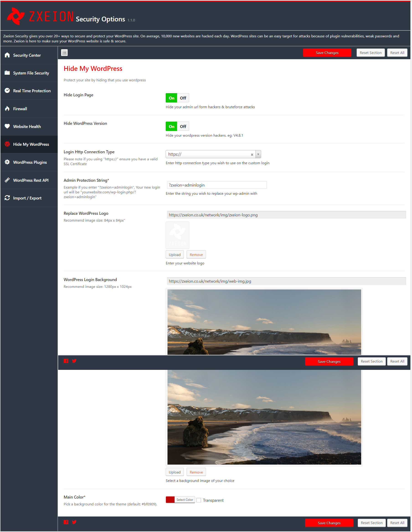The width and height of the screenshot is (412, 532).
Task: Open the Login Http Connection Type dropdown arrow
Action: tap(258, 154)
